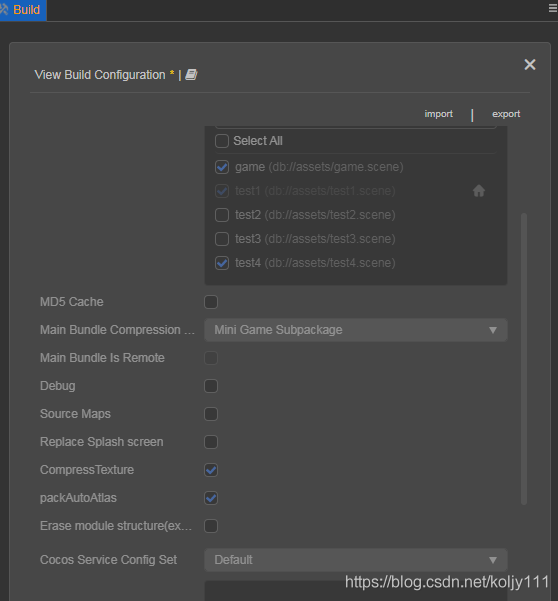
Task: Click the home start-scene icon for test1
Action: click(478, 190)
